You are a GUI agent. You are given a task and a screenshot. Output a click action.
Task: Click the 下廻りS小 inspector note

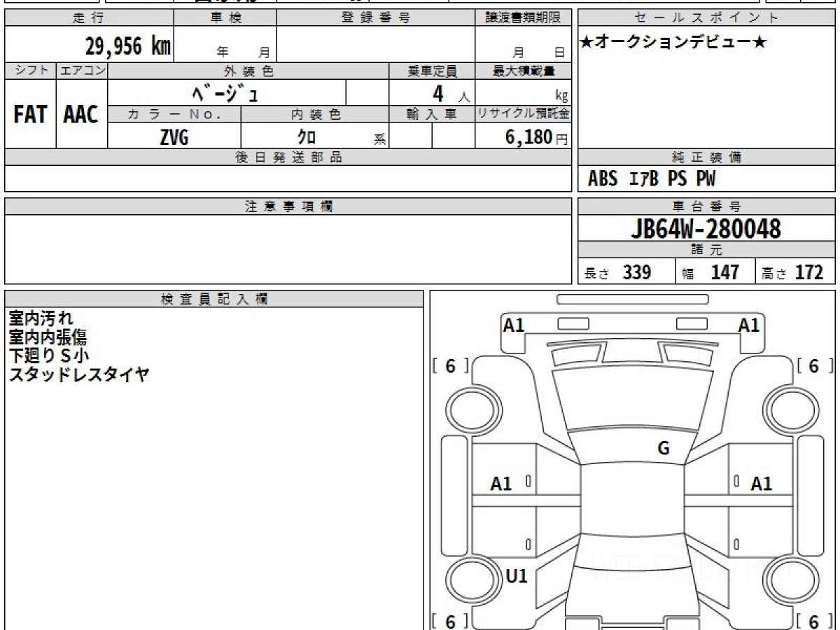(48, 356)
